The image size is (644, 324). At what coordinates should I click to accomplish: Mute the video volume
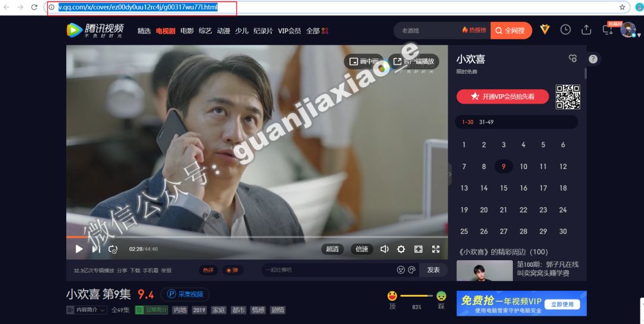(x=385, y=249)
